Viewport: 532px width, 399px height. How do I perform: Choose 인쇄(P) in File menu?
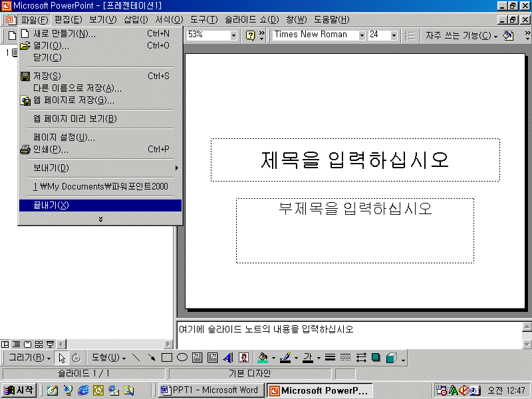pyautogui.click(x=100, y=149)
